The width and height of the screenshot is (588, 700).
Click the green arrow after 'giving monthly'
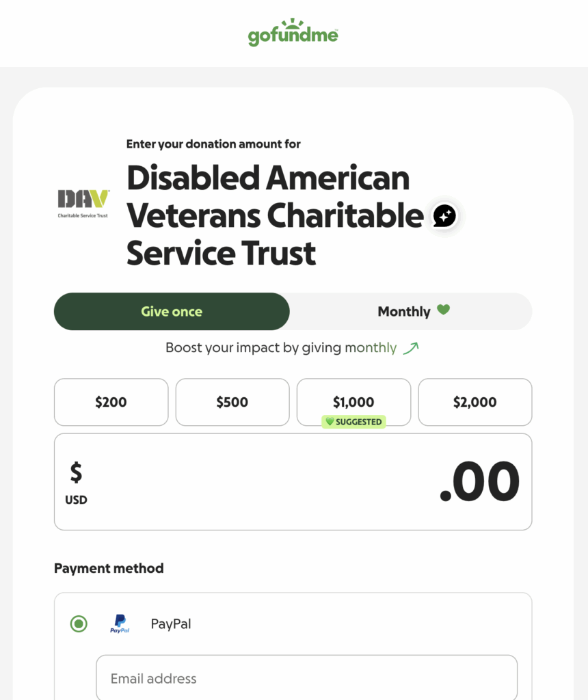(x=410, y=348)
